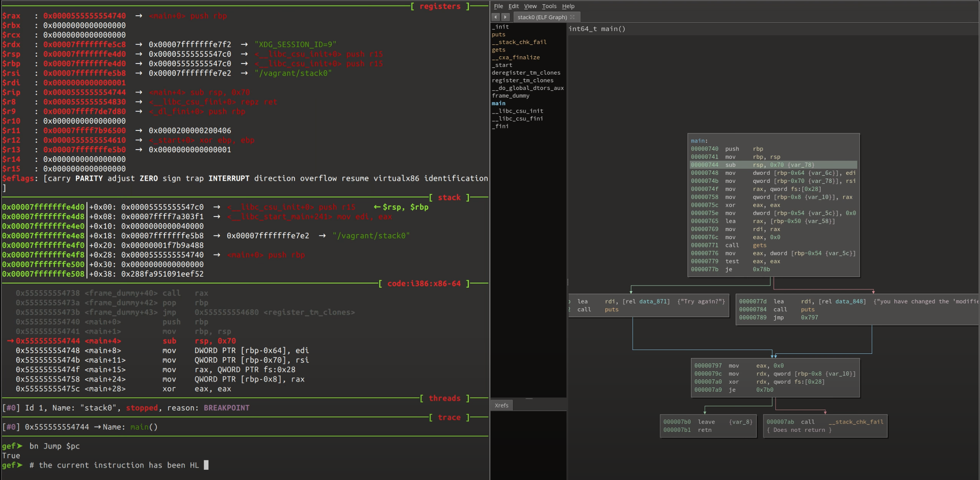Open the Tools menu
980x480 pixels.
pyautogui.click(x=549, y=6)
